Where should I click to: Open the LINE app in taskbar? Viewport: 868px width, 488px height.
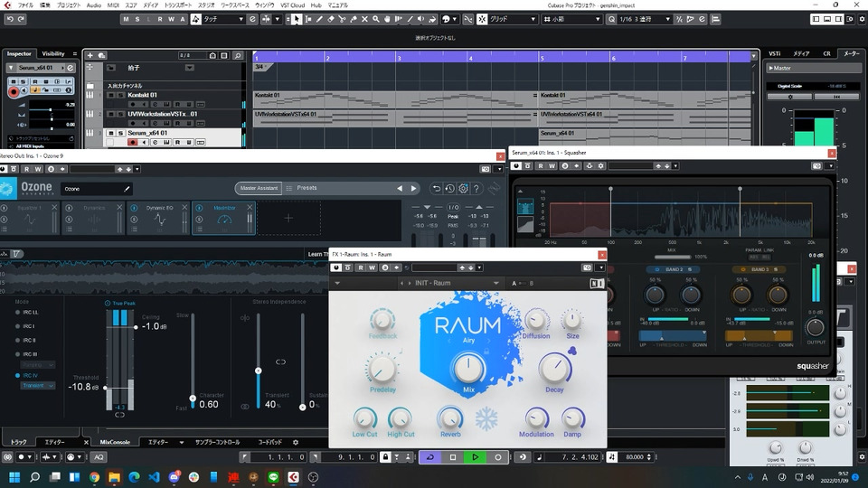coord(273,477)
